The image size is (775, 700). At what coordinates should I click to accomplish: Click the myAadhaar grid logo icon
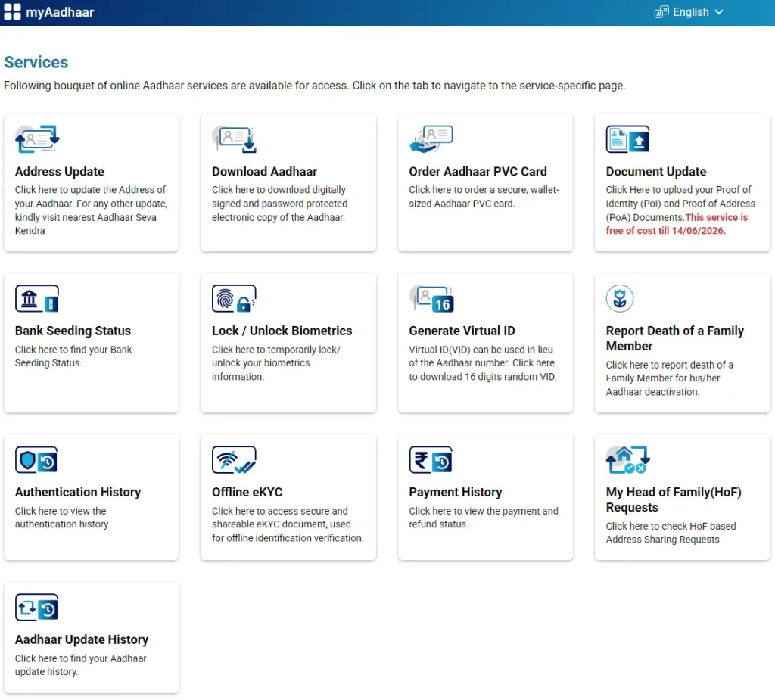(x=12, y=12)
